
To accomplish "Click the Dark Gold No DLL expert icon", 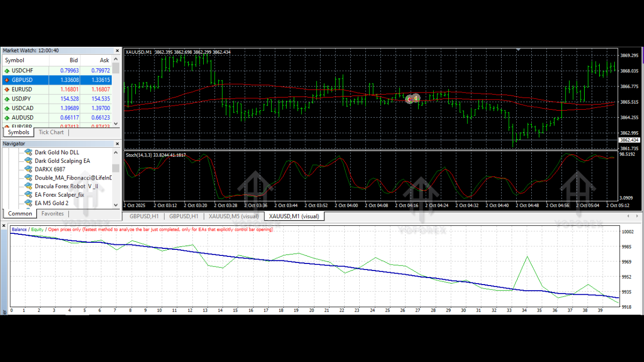I will (28, 152).
